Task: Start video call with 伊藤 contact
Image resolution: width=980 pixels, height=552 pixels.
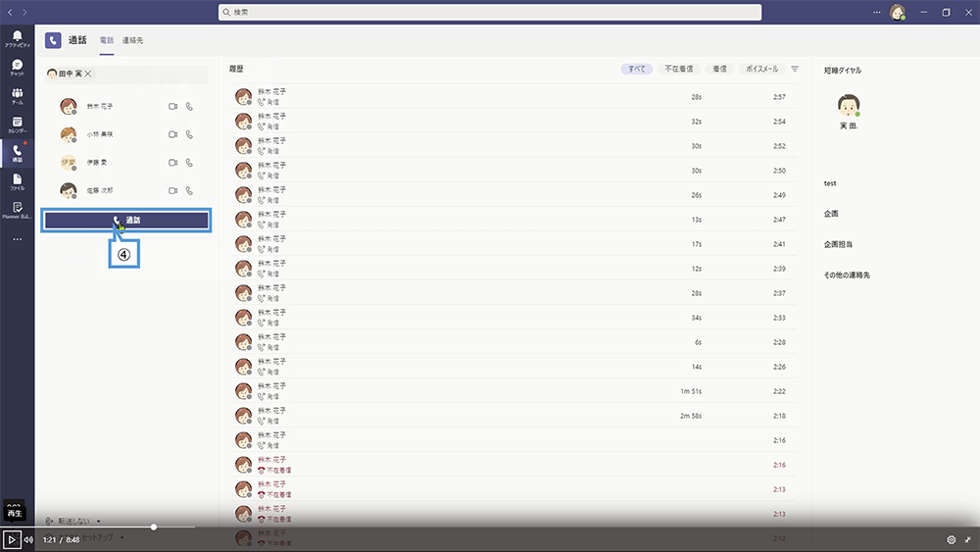Action: click(x=172, y=163)
